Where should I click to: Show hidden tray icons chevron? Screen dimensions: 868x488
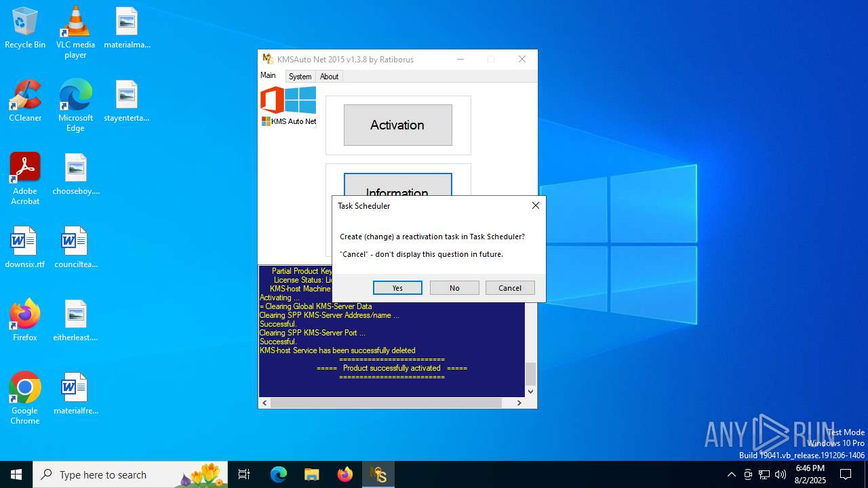click(731, 474)
